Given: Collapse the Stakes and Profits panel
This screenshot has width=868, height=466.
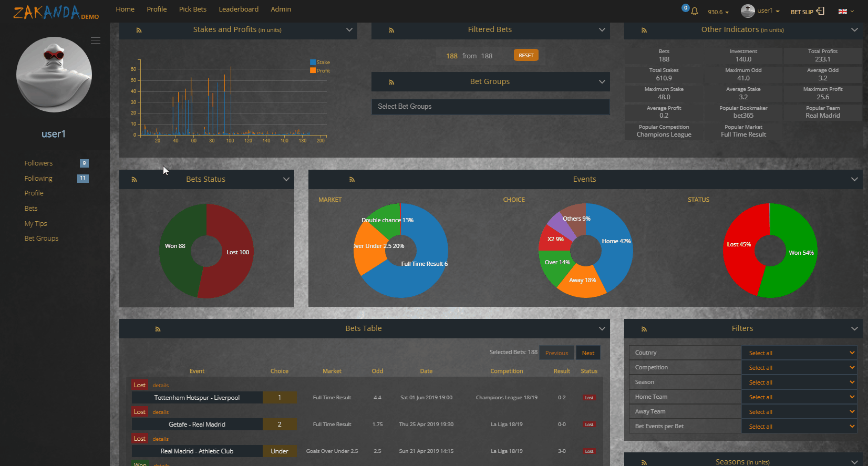Looking at the screenshot, I should (x=349, y=30).
